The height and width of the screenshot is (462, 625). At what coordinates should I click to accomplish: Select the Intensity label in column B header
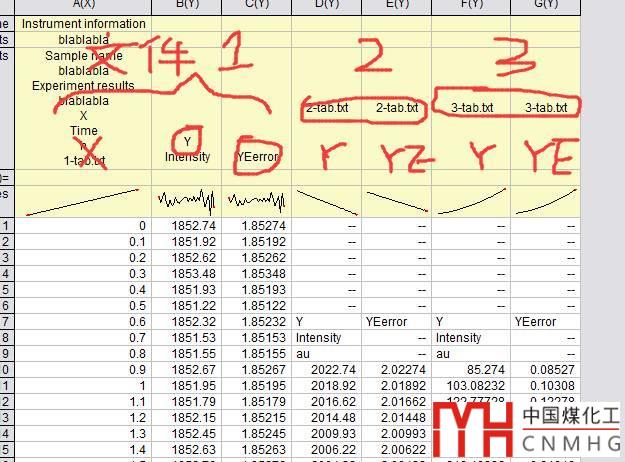click(187, 157)
